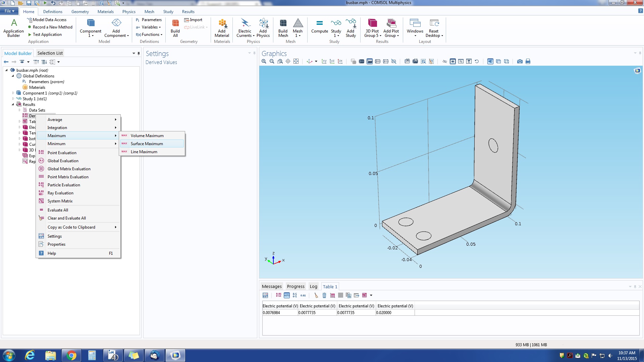Collapse the Results tree node

(x=13, y=105)
